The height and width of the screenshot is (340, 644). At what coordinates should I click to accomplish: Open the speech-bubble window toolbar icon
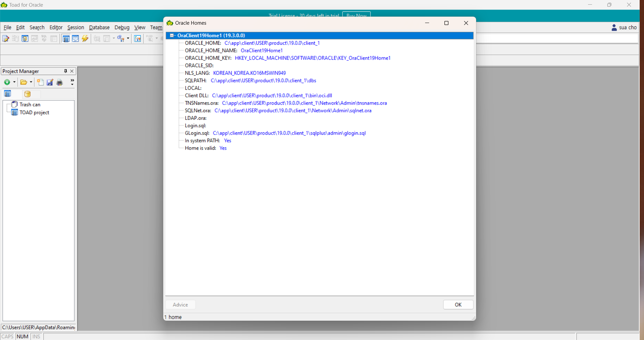76,39
